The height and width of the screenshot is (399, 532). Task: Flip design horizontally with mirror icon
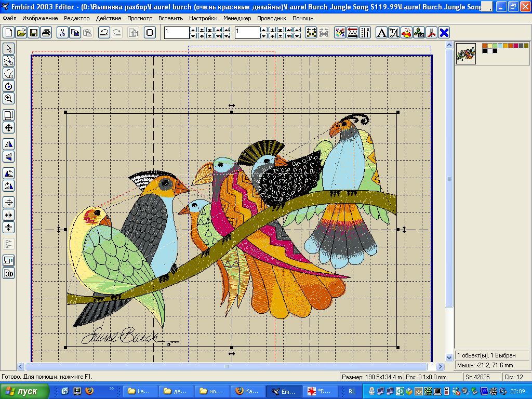pos(9,144)
